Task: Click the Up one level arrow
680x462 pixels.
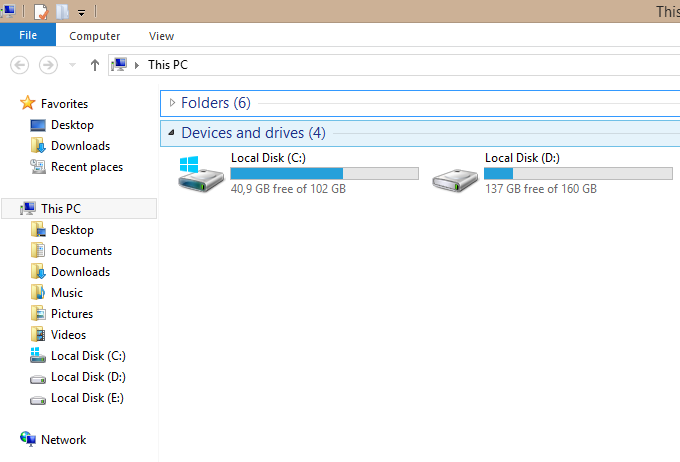Action: point(95,65)
